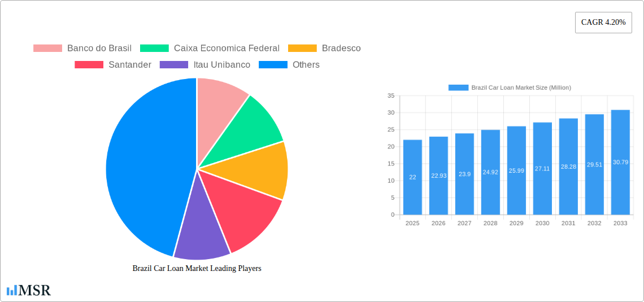Click the 2030 x-axis label
The image size is (644, 302).
pyautogui.click(x=542, y=223)
